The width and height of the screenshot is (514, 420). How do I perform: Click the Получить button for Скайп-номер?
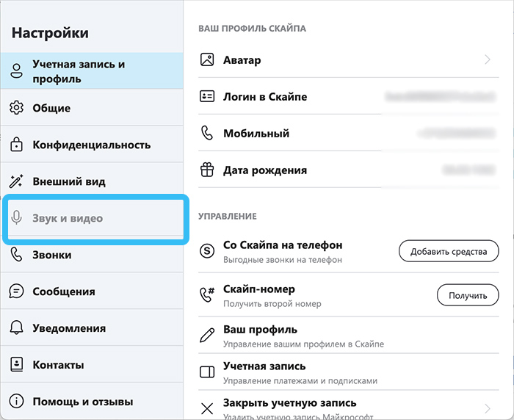coord(468,295)
